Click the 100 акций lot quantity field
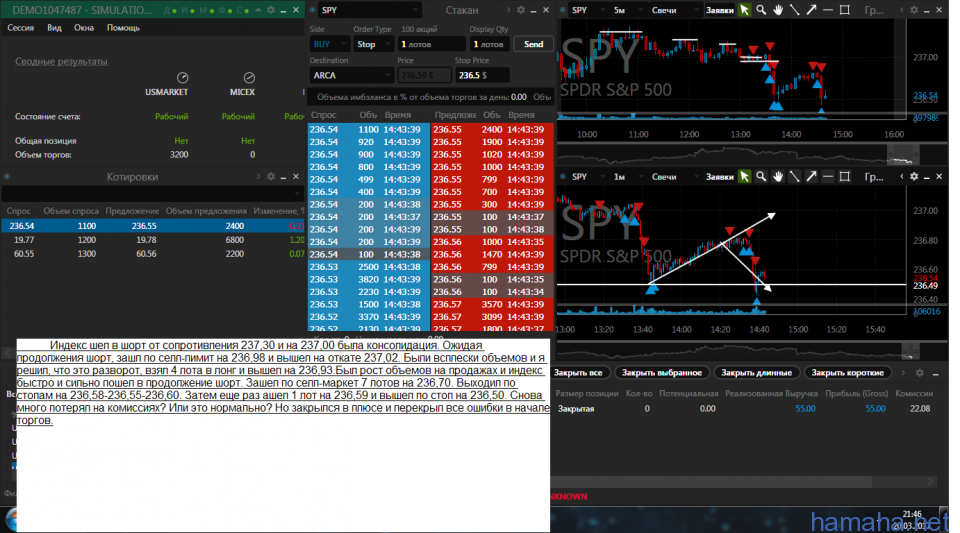960x533 pixels. [432, 44]
